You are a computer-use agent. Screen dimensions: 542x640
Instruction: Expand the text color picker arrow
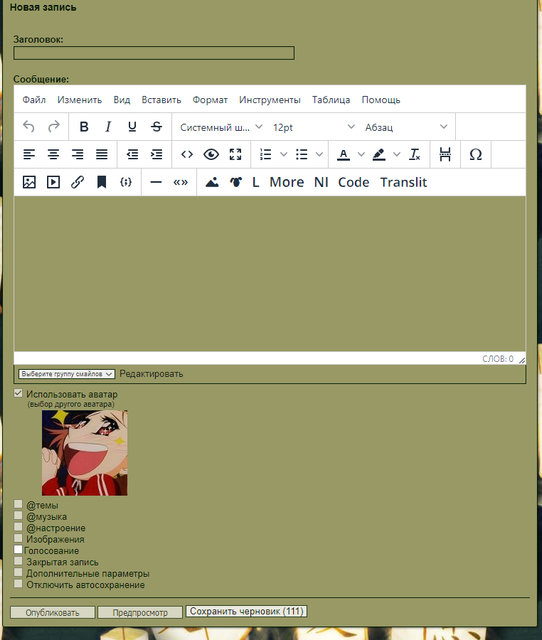click(361, 154)
